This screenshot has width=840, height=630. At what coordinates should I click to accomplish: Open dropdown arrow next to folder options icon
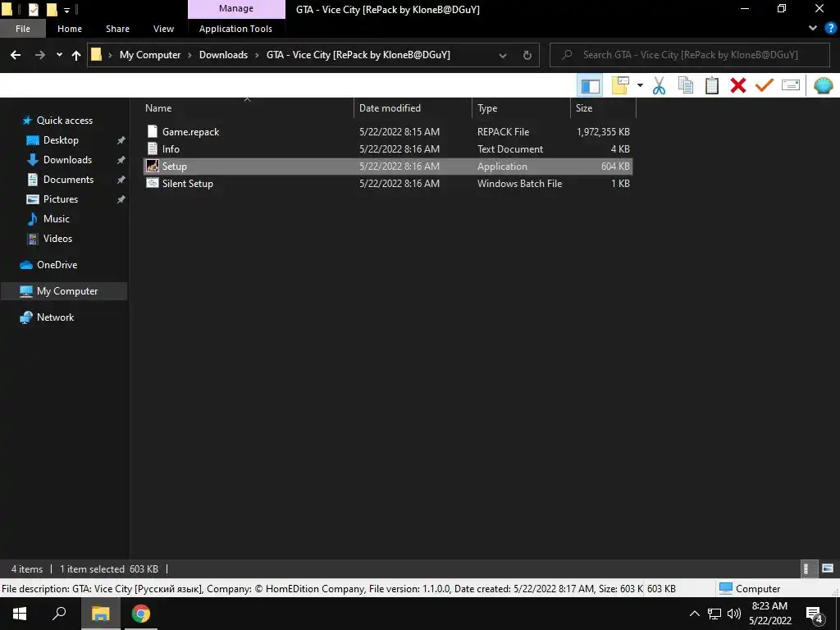[640, 85]
